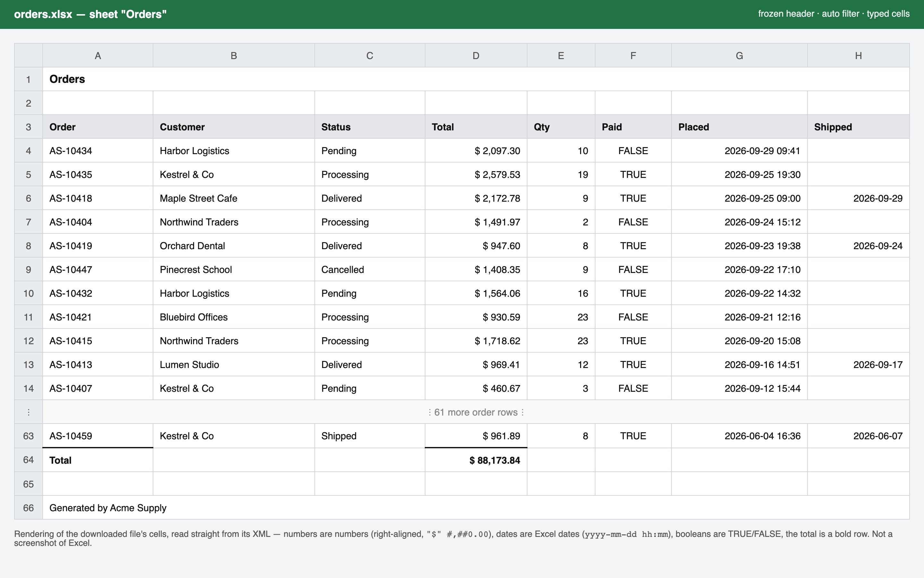
Task: Click shipped date 2026-09-29
Action: [x=858, y=198]
